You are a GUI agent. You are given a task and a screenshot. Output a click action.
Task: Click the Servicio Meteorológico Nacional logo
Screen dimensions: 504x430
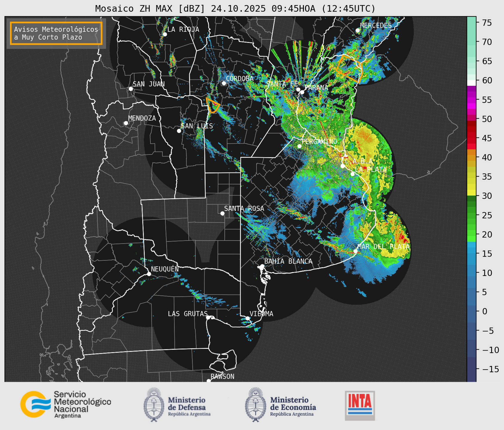tap(65, 404)
